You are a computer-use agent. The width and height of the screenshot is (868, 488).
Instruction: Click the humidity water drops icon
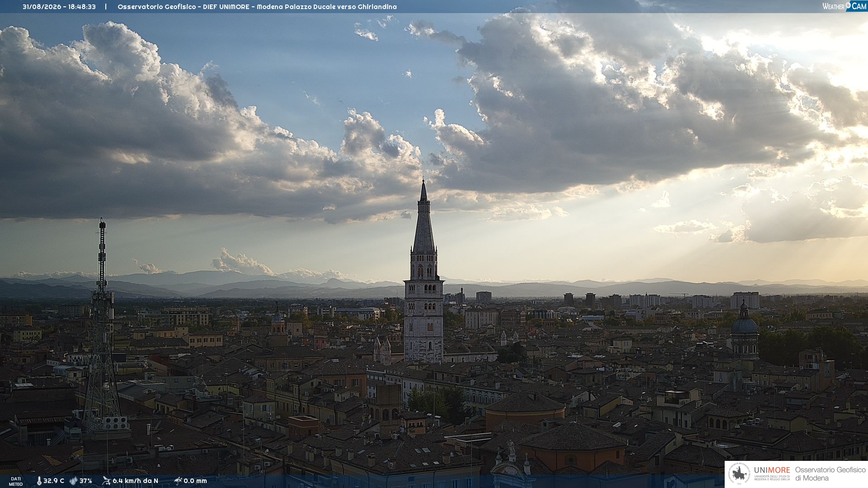point(73,481)
